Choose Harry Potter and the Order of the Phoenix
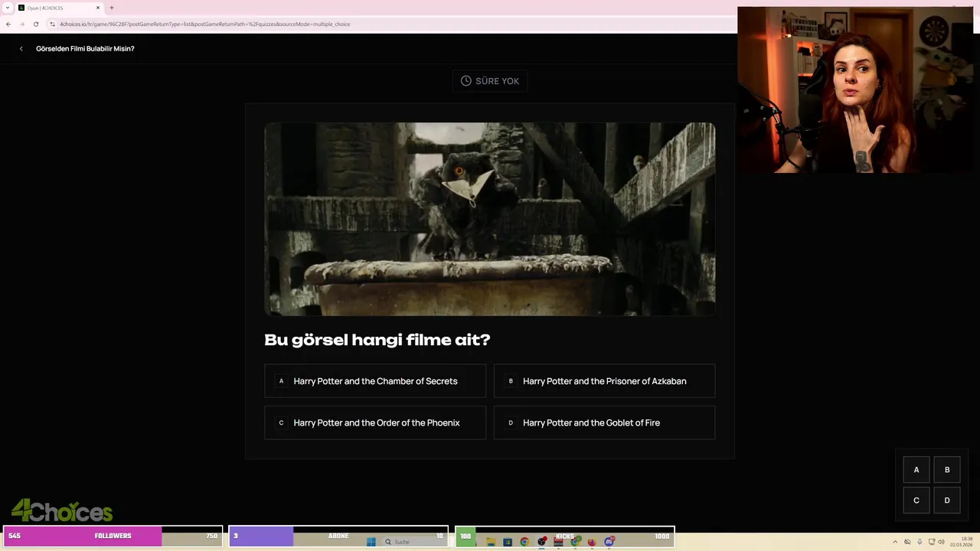 click(x=375, y=422)
